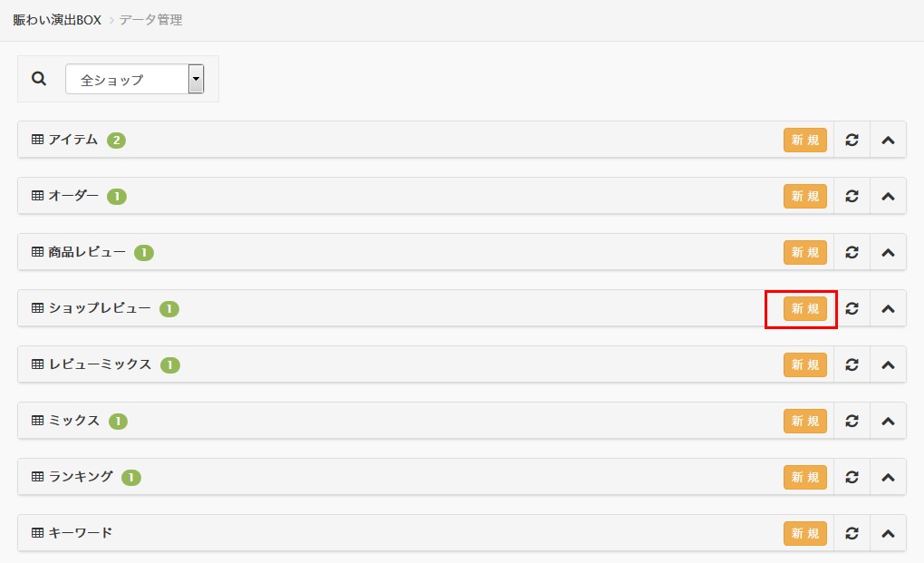Create new オーダー with 新規 button
The width and height of the screenshot is (924, 563).
(x=805, y=196)
